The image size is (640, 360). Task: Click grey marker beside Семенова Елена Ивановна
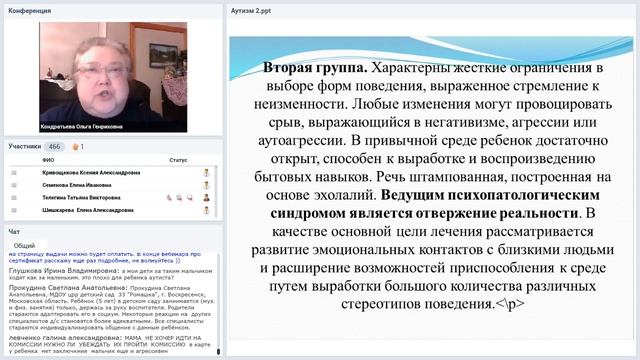pyautogui.click(x=14, y=185)
